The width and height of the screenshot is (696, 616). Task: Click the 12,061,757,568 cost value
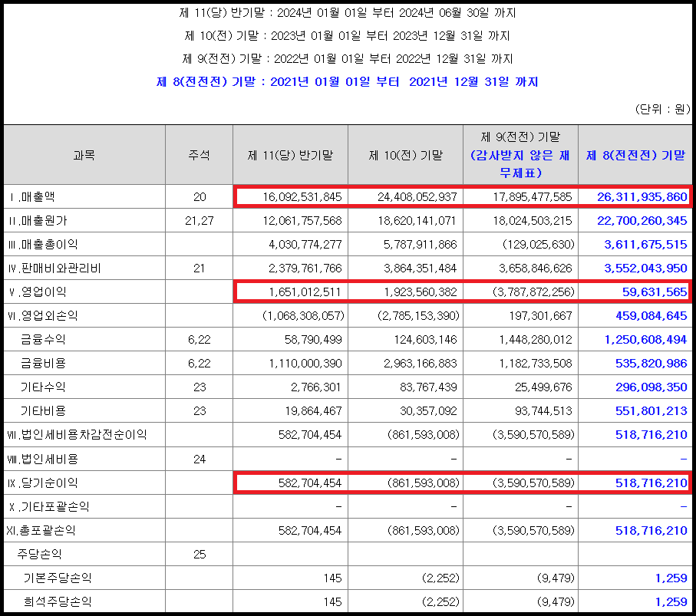[302, 221]
